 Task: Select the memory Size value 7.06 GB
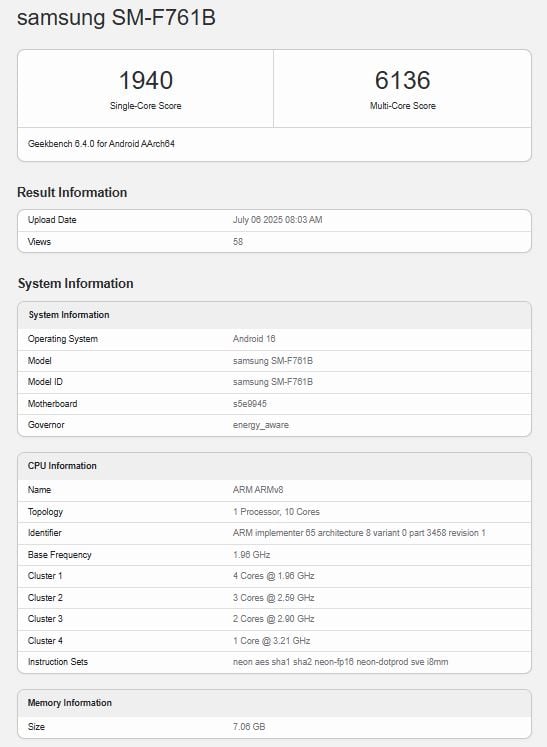[249, 727]
